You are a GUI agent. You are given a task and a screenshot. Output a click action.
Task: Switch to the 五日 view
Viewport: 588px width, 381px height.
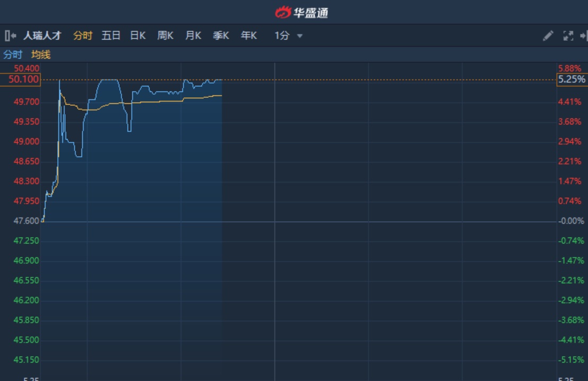pos(111,35)
